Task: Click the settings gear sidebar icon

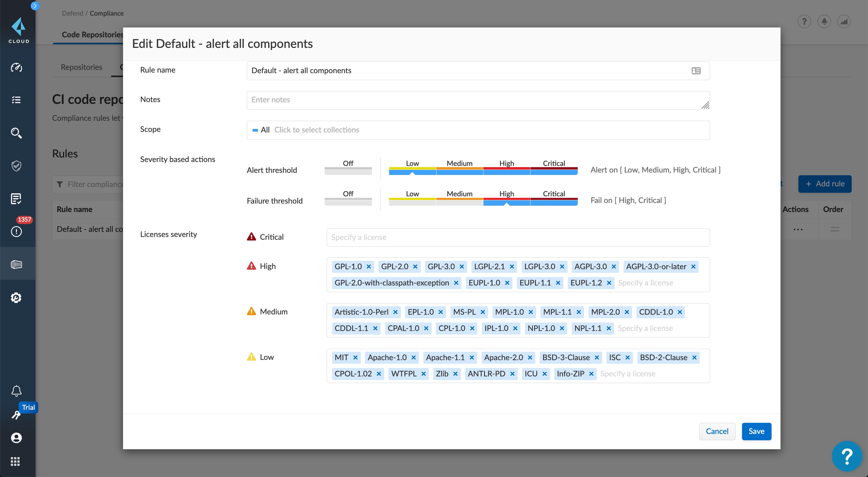Action: coord(16,298)
